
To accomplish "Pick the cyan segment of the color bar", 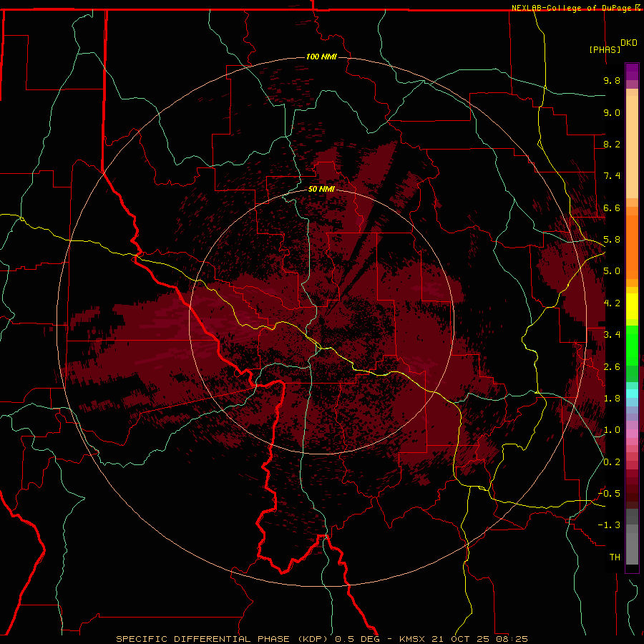I will coord(632,394).
